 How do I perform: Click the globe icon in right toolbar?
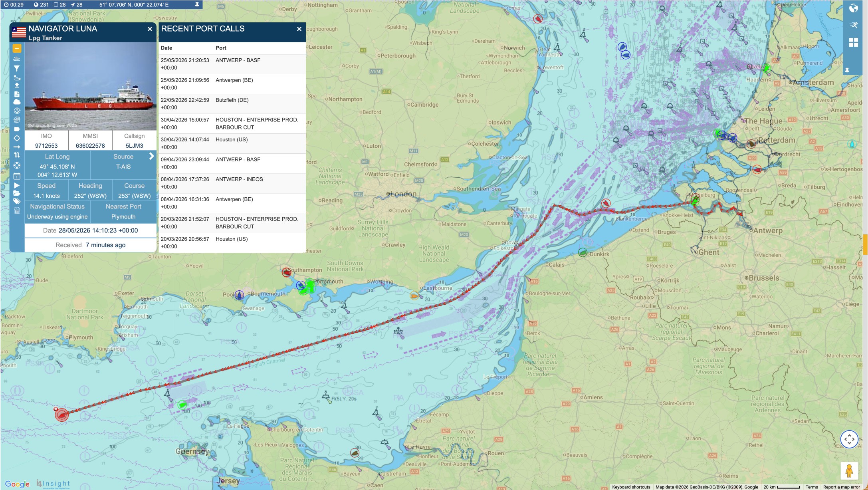tap(854, 8)
